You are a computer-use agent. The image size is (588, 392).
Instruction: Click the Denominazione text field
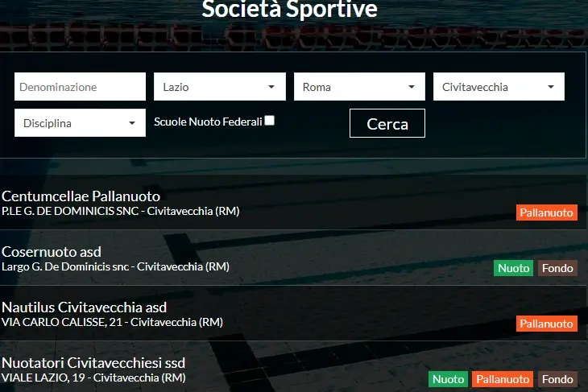[80, 87]
